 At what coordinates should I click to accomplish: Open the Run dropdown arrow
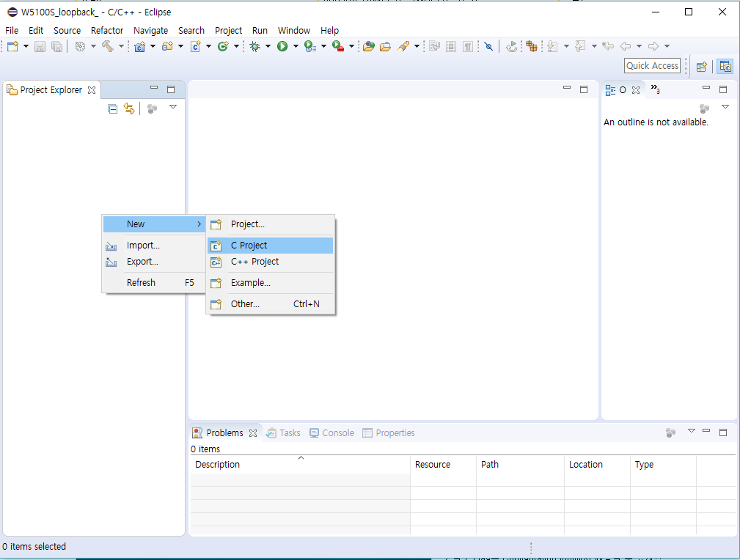click(x=296, y=46)
